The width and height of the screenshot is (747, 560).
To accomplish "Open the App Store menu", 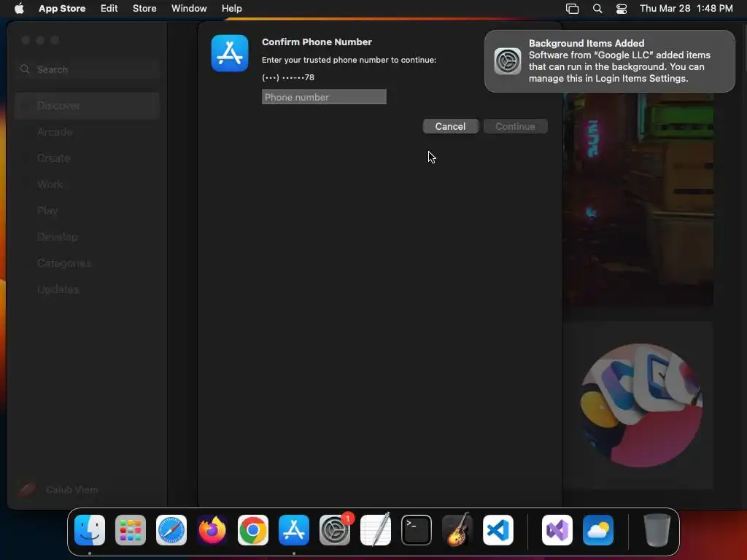I will click(x=62, y=8).
